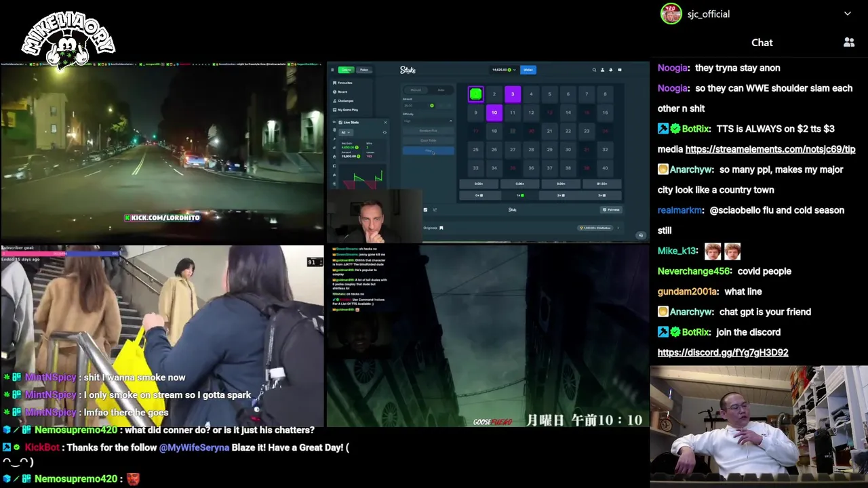Click the Random Pick button
Viewport: 868px width, 488px height.
429,130
